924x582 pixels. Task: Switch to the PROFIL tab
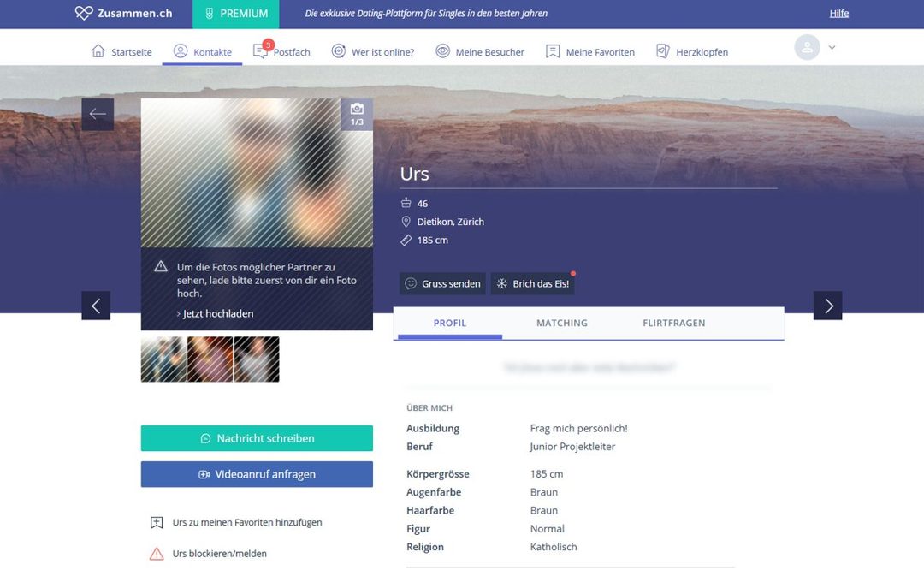450,324
